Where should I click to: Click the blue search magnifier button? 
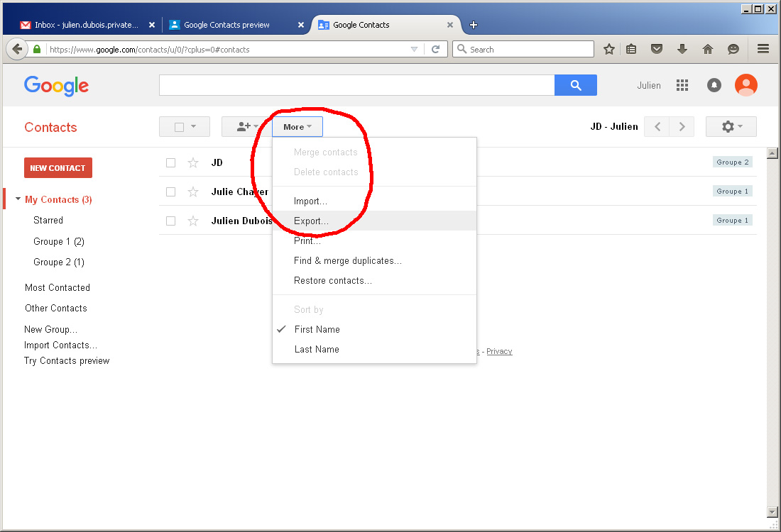point(575,85)
